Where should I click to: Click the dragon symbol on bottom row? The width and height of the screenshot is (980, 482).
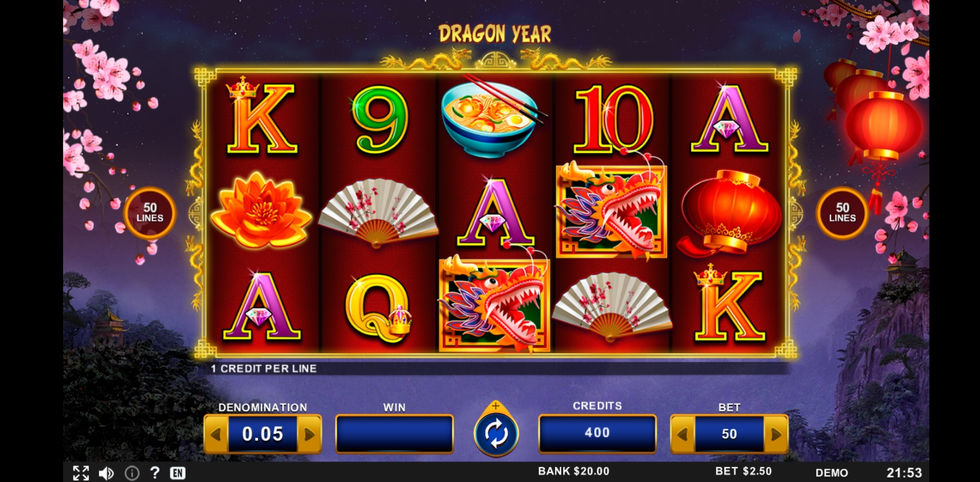494,304
